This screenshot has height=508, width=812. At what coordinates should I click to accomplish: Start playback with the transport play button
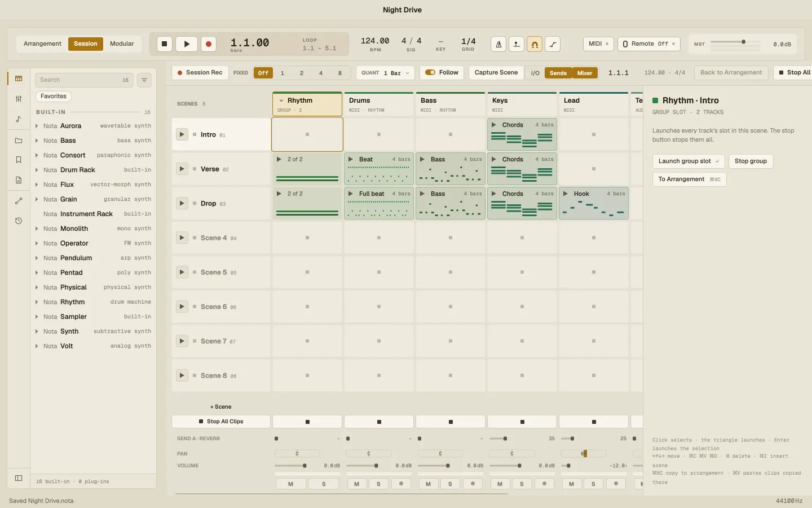click(187, 44)
